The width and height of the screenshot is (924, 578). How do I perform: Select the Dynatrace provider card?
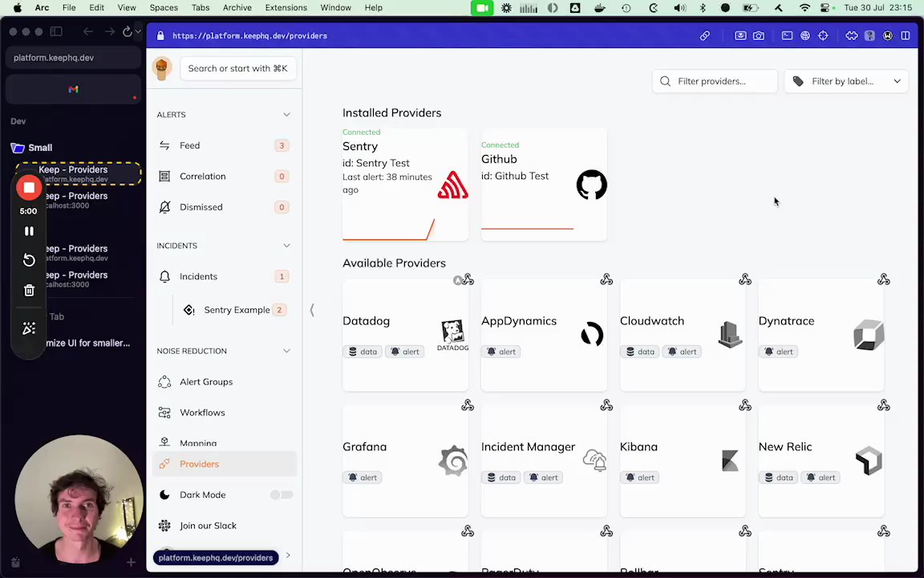point(821,335)
